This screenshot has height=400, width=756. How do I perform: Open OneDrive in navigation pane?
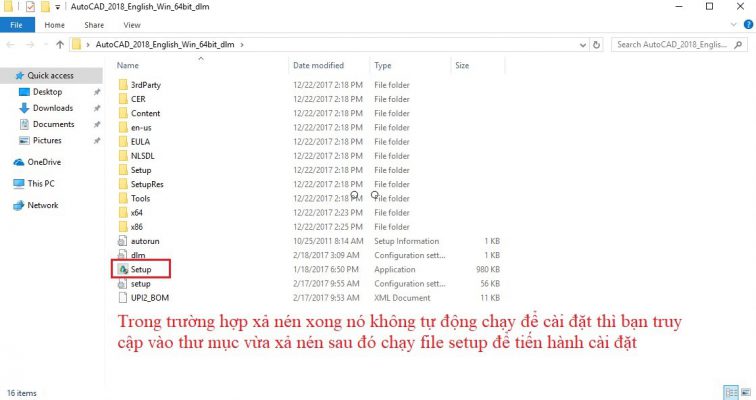(43, 162)
